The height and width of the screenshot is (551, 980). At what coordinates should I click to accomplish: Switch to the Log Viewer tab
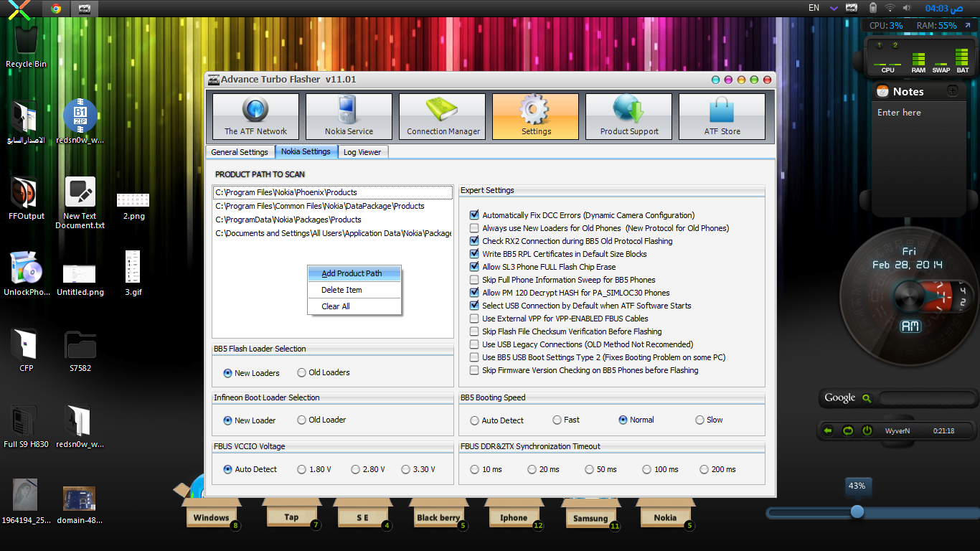[362, 152]
